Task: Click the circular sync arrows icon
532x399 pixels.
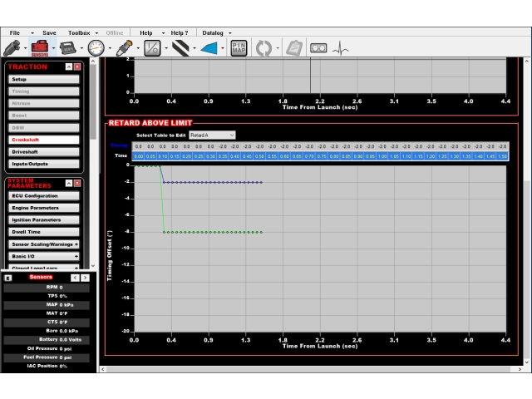Action: tap(264, 48)
